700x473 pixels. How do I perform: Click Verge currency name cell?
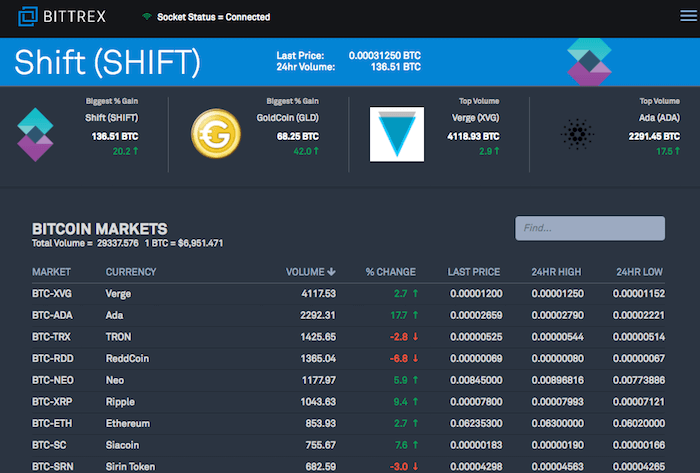(x=118, y=294)
